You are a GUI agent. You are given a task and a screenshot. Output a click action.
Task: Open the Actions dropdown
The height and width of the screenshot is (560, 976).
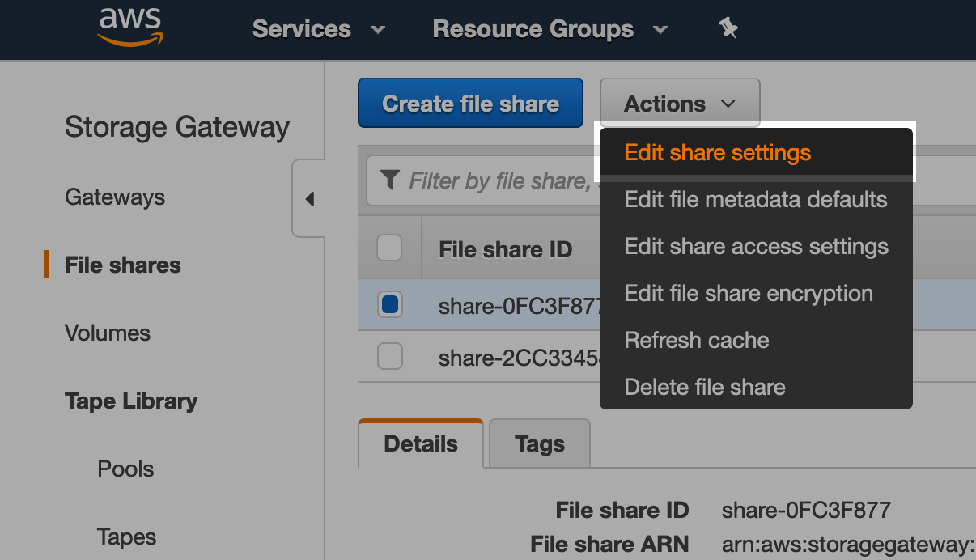679,103
